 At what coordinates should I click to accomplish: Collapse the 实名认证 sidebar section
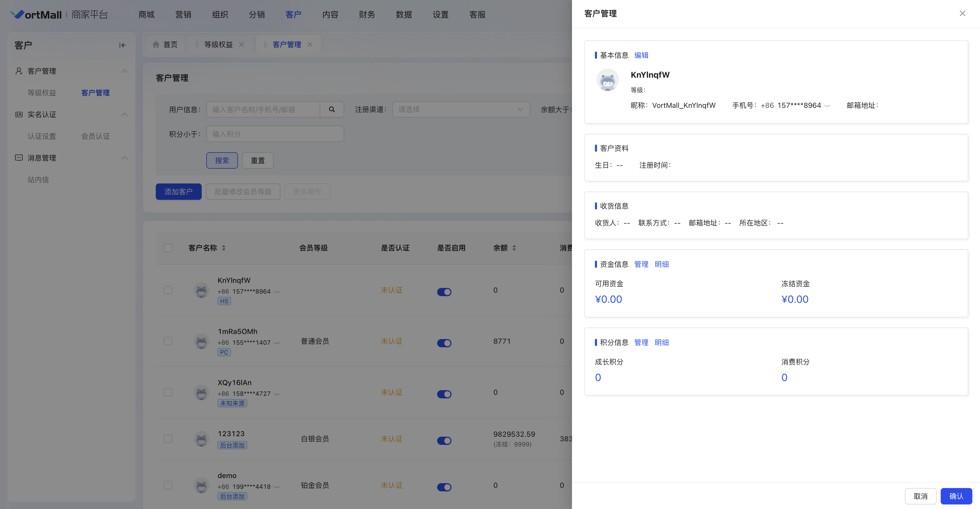(124, 114)
